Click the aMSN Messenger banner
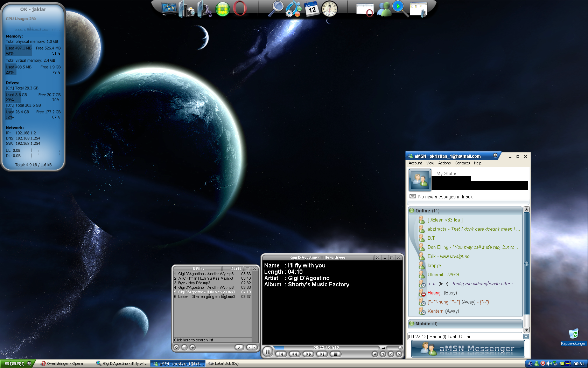Screen dimensions: 588x368 coord(468,349)
